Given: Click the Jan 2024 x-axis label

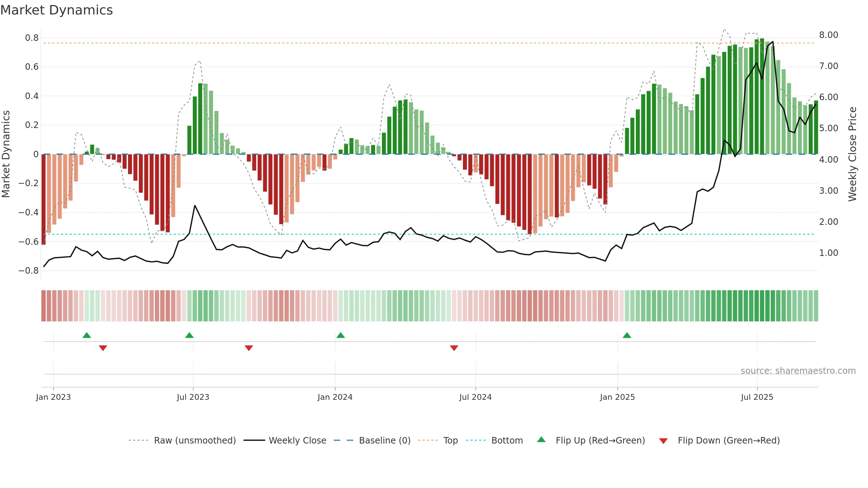Looking at the screenshot, I should [335, 397].
